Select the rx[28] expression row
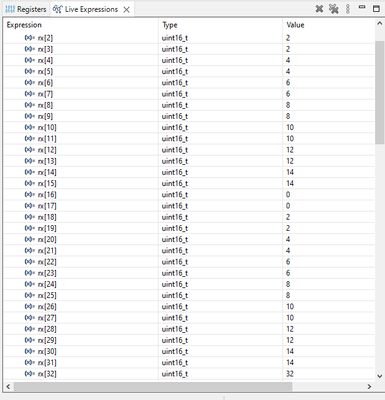 [189, 329]
